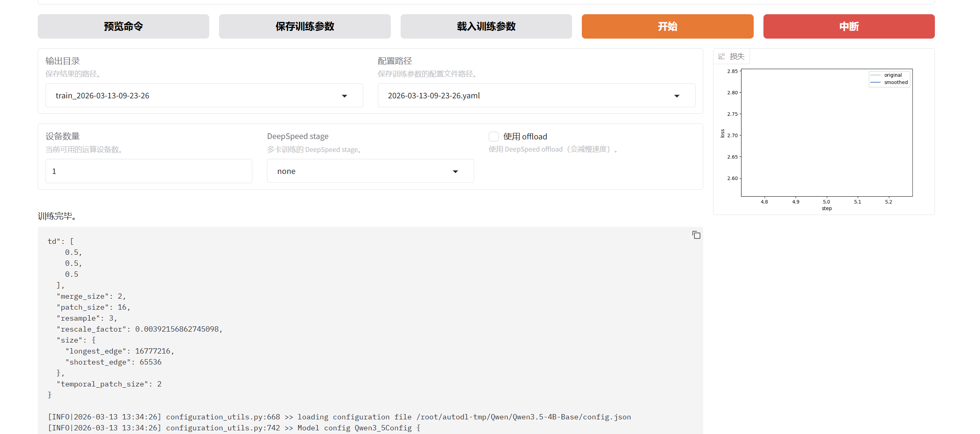Click the "rescale_factor": 0.00392156862745098 line
980x434 pixels.
coord(140,329)
